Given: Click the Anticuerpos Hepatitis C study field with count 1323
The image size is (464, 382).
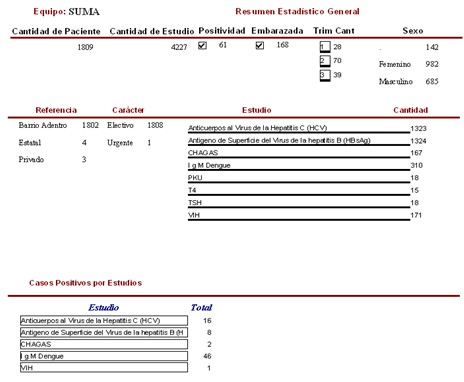Looking at the screenshot, I should pyautogui.click(x=299, y=128).
